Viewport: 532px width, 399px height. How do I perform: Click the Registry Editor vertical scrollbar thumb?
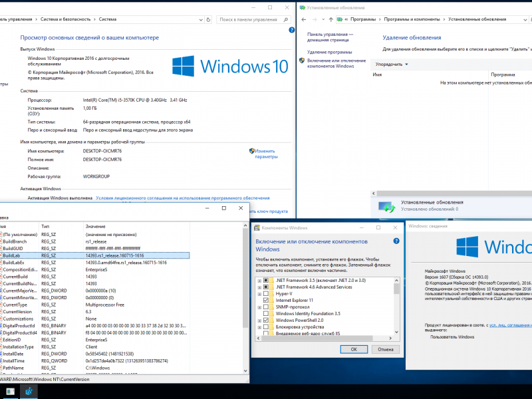point(245,278)
